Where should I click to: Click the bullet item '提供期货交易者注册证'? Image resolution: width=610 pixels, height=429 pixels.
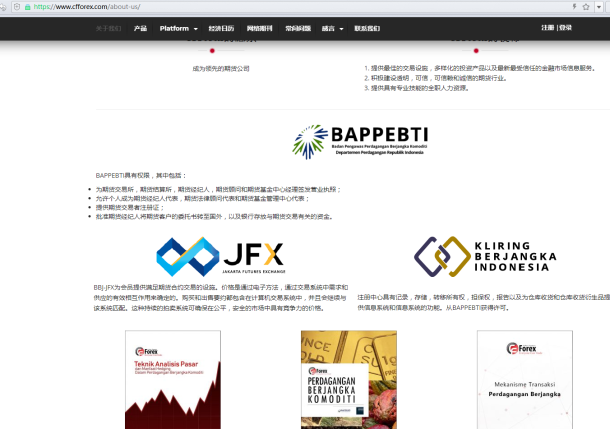coord(130,207)
